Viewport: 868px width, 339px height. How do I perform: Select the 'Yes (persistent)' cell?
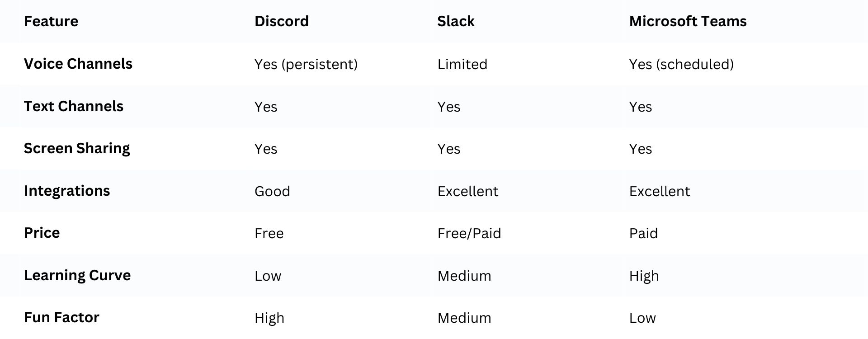tap(306, 64)
